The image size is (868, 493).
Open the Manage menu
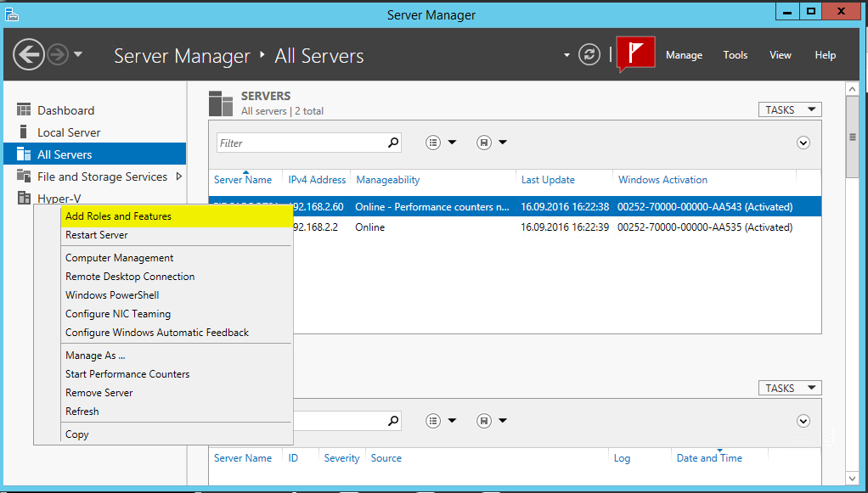pyautogui.click(x=684, y=55)
